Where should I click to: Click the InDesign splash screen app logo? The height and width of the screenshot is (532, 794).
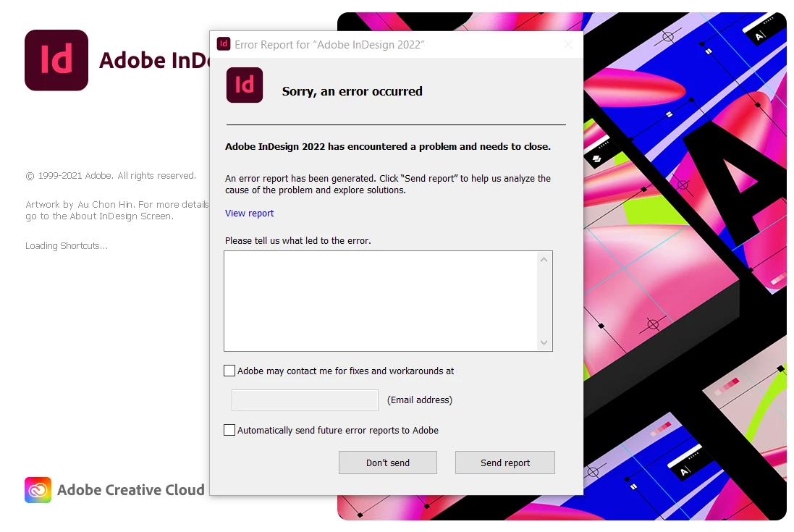click(x=56, y=60)
